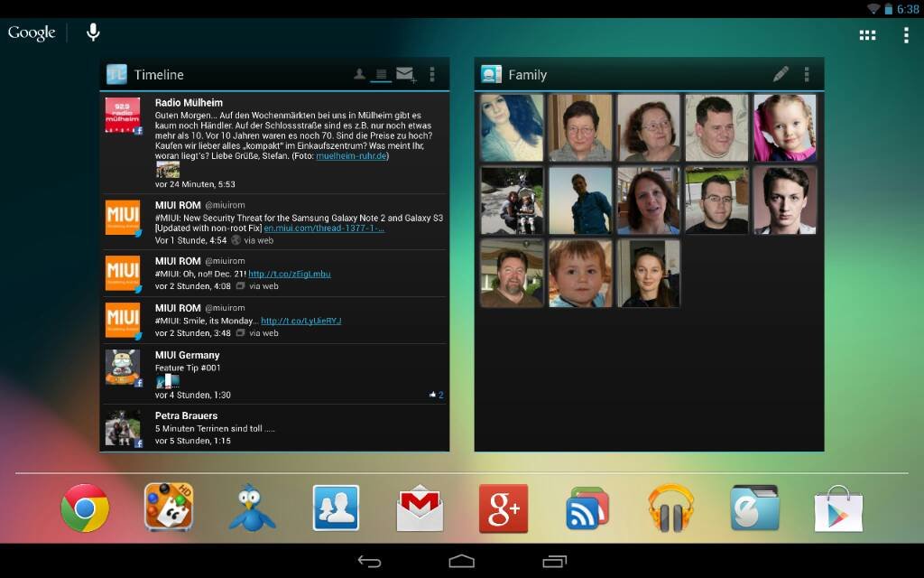This screenshot has width=924, height=578.
Task: Tap the 6:38 clock
Action: tap(908, 9)
